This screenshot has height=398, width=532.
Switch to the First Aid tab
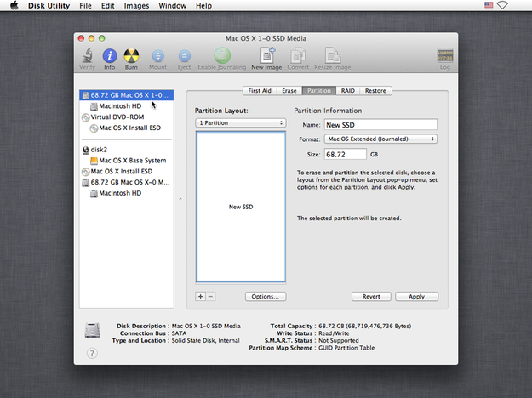pos(260,91)
